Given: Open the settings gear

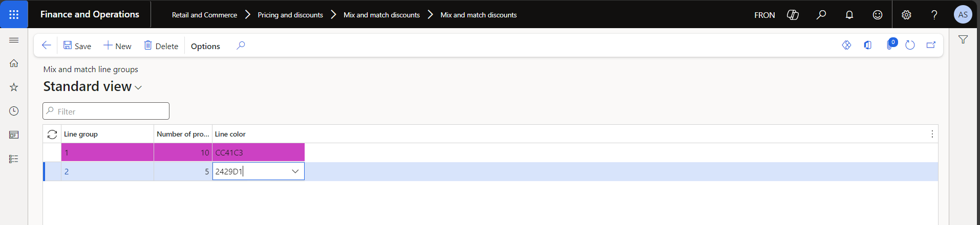Looking at the screenshot, I should [906, 15].
